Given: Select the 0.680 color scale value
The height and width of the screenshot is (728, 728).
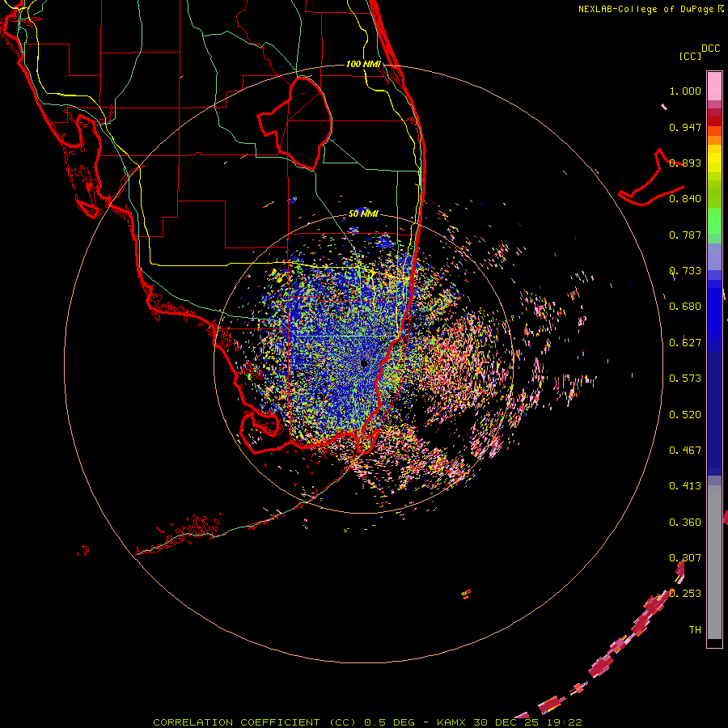Looking at the screenshot, I should pyautogui.click(x=685, y=307).
